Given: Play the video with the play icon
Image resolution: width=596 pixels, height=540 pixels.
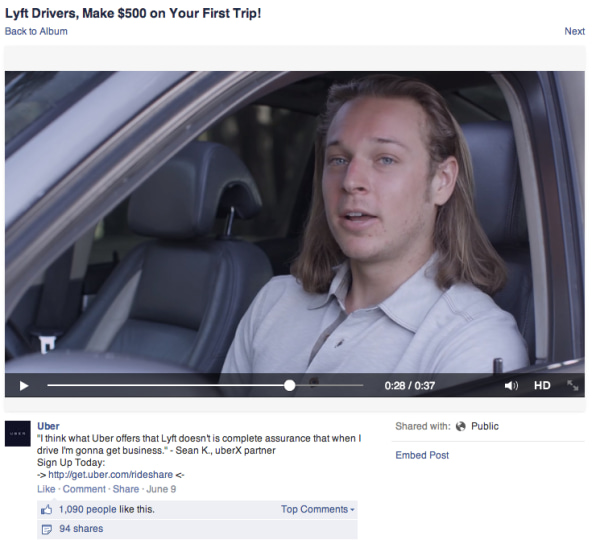Looking at the screenshot, I should pos(24,386).
